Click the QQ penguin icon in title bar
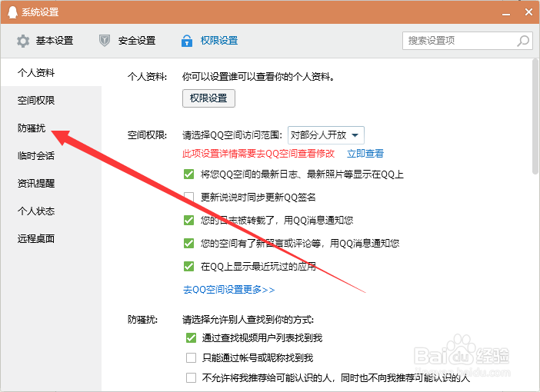This screenshot has height=392, width=540. tap(12, 12)
